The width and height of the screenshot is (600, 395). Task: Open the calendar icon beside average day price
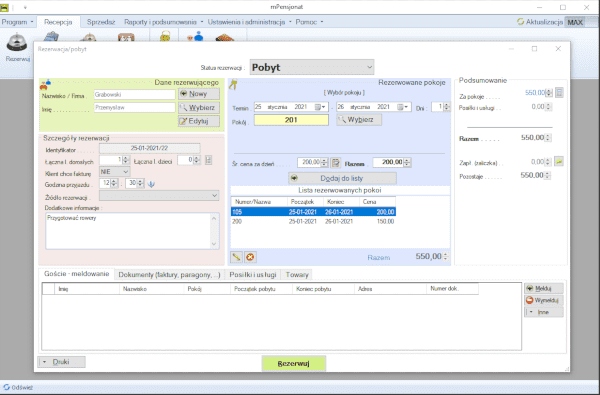click(335, 163)
